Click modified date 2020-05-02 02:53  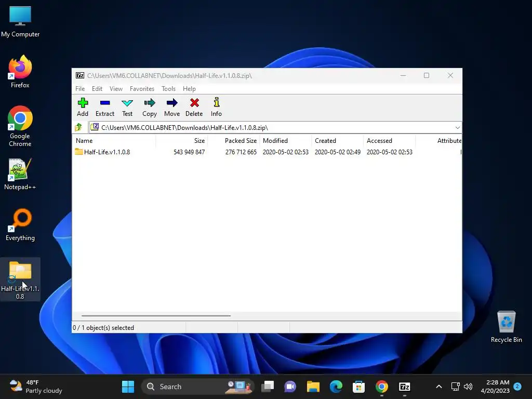click(286, 152)
